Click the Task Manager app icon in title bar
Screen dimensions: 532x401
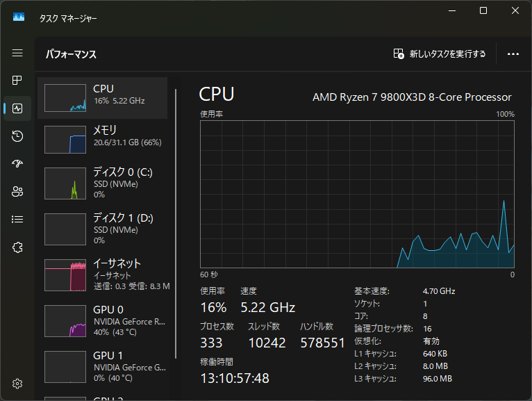pyautogui.click(x=19, y=17)
